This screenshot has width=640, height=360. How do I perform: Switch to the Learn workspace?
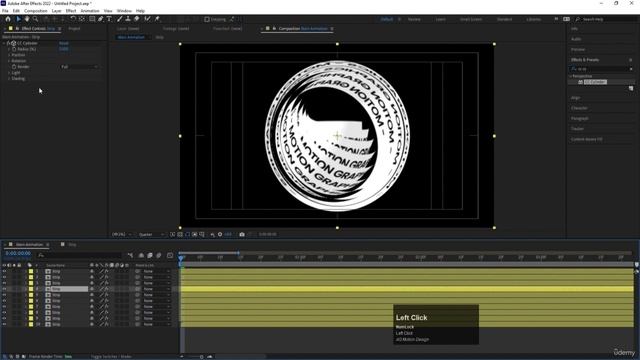[x=440, y=19]
